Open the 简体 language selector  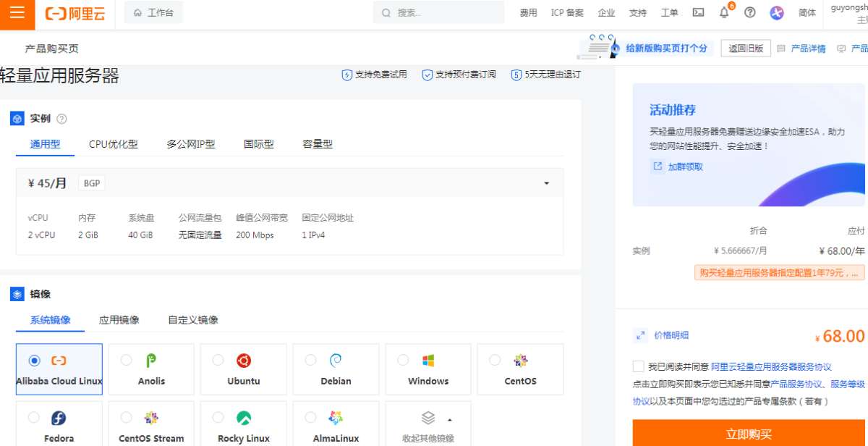tap(807, 12)
